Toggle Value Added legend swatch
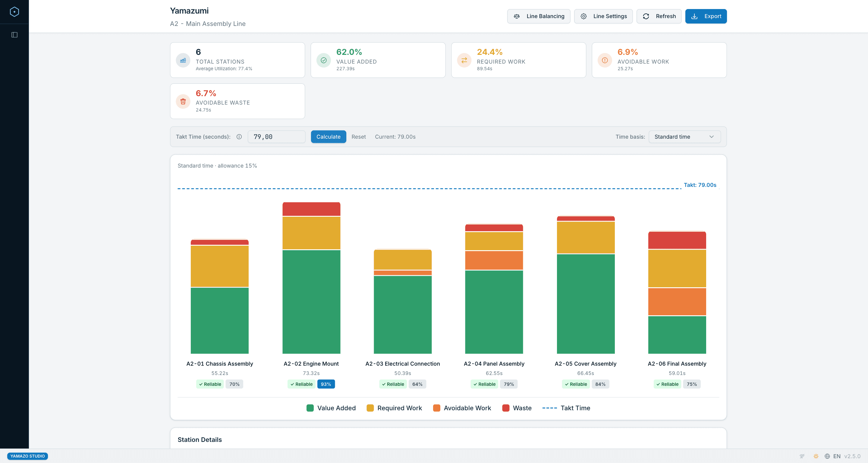Image resolution: width=868 pixels, height=463 pixels. click(310, 408)
